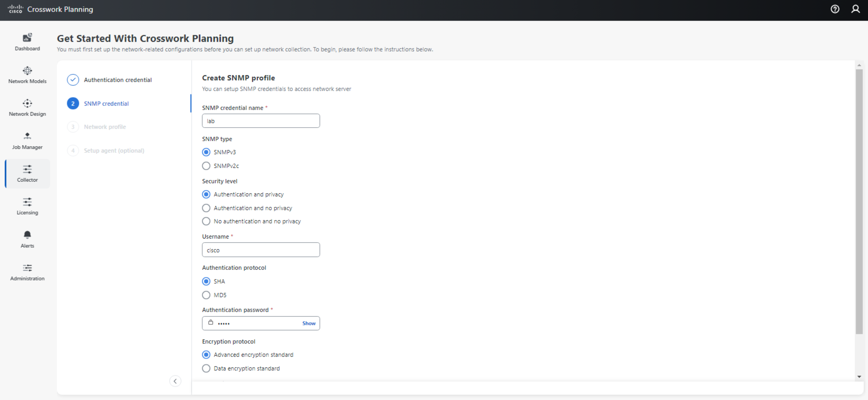Image resolution: width=868 pixels, height=400 pixels.
Task: Open Network Design icon in sidebar
Action: point(27,103)
